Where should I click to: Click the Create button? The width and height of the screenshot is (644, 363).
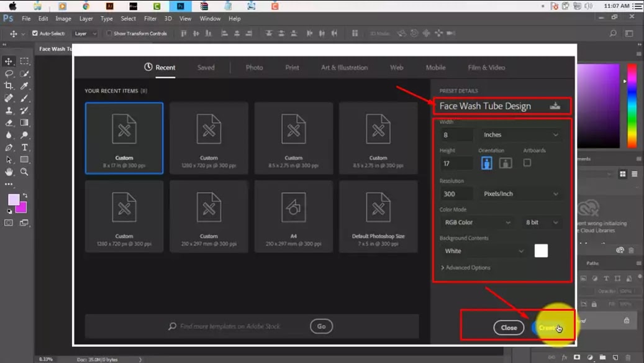tap(548, 328)
